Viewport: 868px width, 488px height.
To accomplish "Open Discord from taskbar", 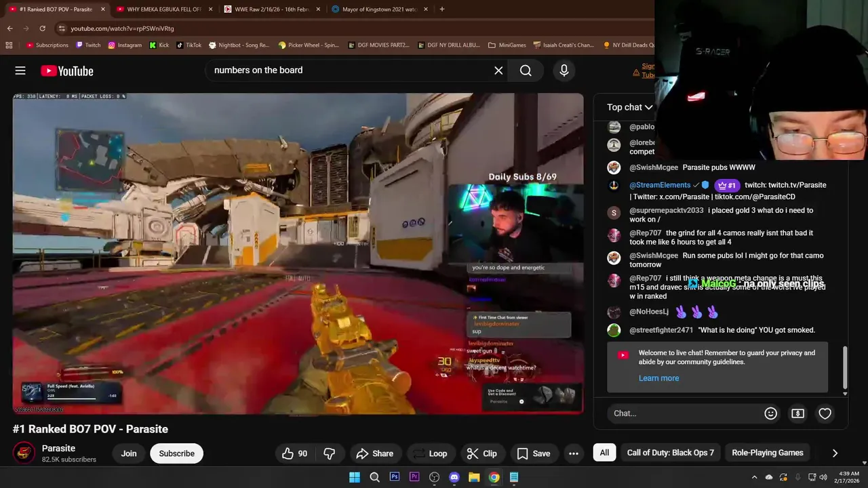I will point(454,477).
